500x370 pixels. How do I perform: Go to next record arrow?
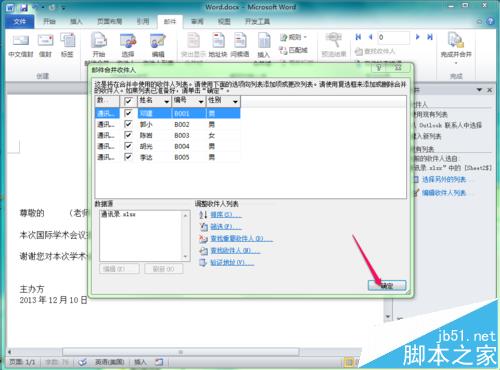coord(418,37)
